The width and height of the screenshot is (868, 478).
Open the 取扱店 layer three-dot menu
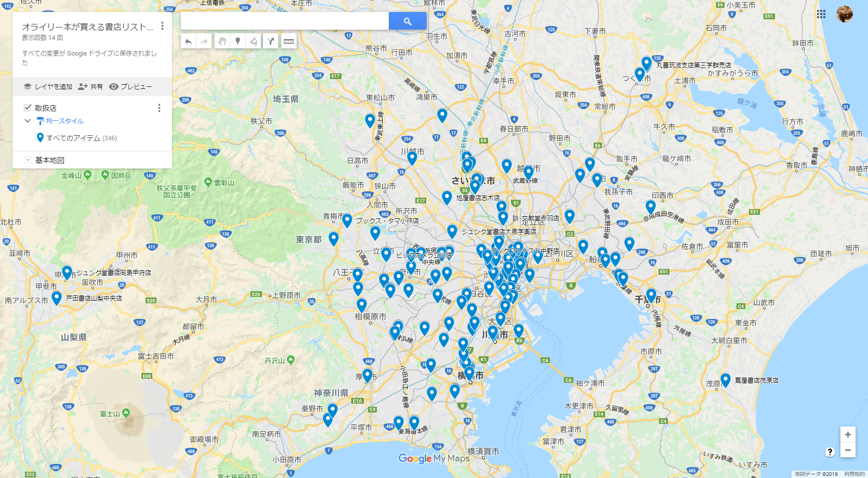point(159,108)
